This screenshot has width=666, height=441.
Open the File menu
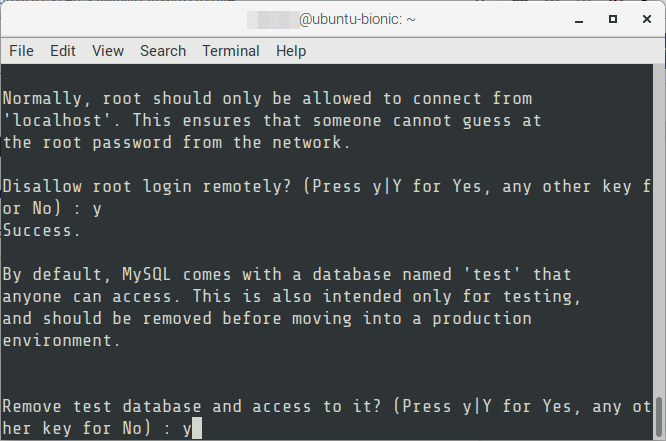click(21, 51)
